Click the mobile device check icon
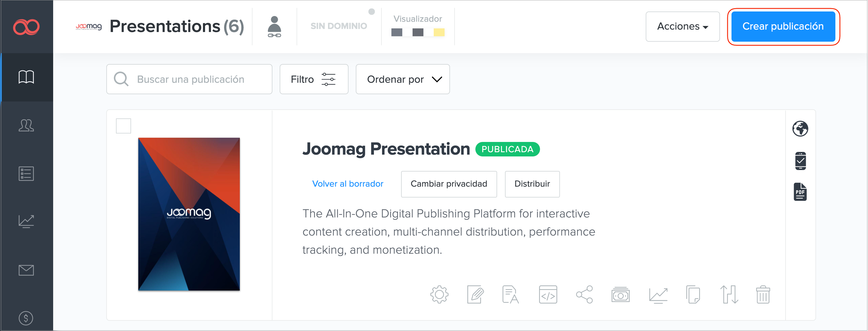868x331 pixels. pyautogui.click(x=800, y=161)
